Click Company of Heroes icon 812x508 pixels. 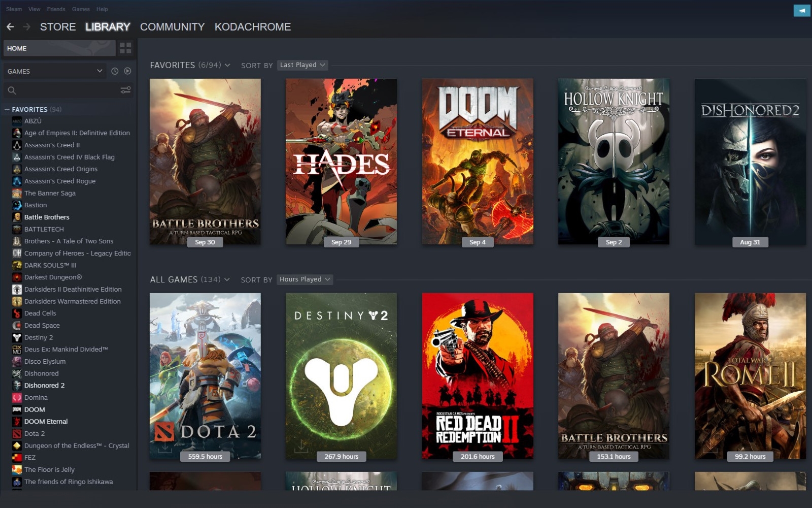[17, 253]
